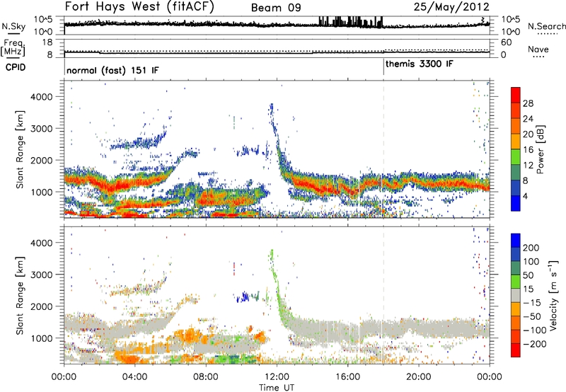This screenshot has width=566, height=392.
Task: Click the dark blue top segment of the Velocity colorbar
Action: pos(516,241)
